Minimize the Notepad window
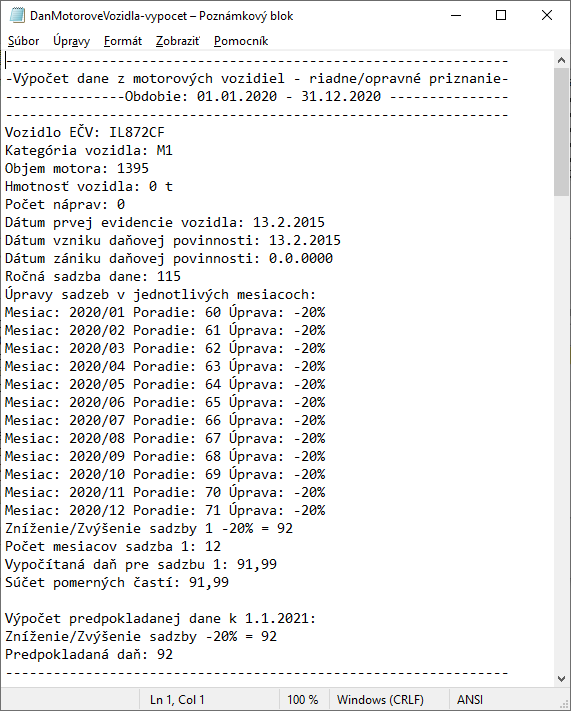Image resolution: width=571 pixels, height=711 pixels. 456,15
